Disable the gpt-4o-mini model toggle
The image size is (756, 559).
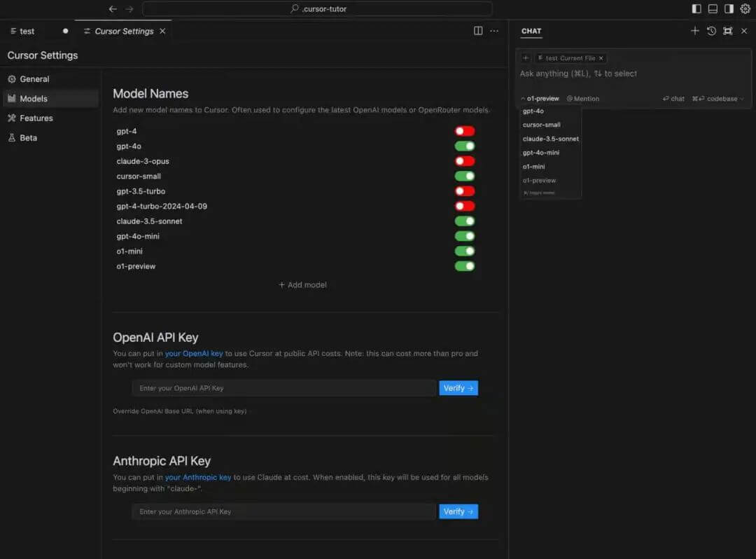(465, 236)
